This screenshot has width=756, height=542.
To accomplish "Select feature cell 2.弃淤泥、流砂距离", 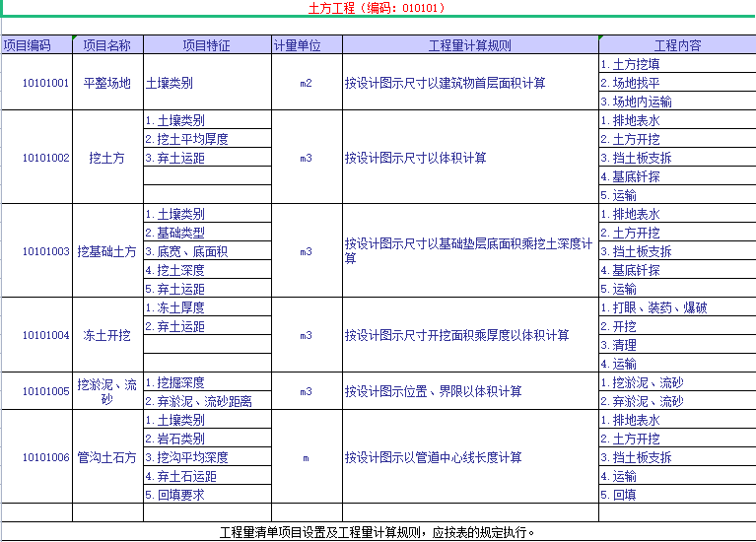I will [x=207, y=401].
